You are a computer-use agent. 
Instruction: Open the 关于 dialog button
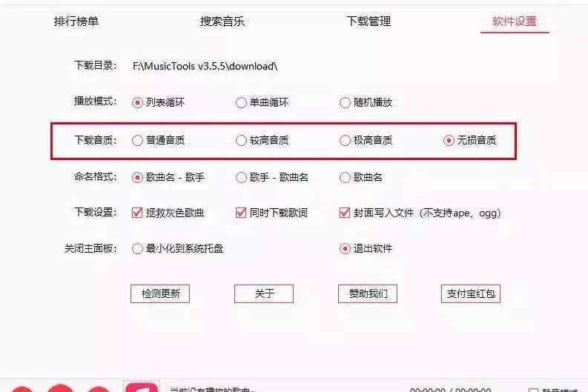click(x=264, y=293)
